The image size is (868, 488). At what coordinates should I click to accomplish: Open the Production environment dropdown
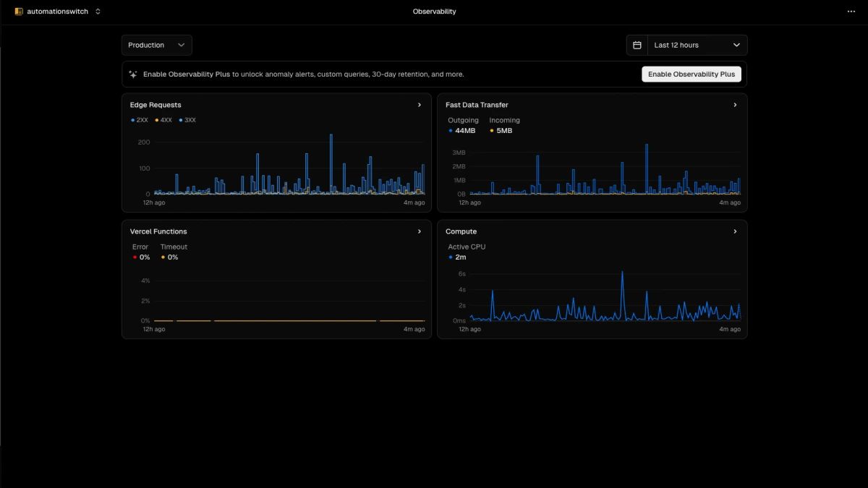[157, 45]
